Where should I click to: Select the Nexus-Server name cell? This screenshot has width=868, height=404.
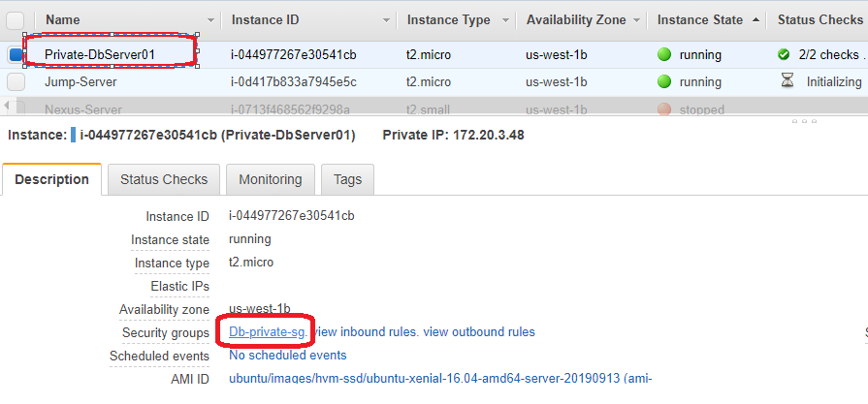tap(83, 110)
